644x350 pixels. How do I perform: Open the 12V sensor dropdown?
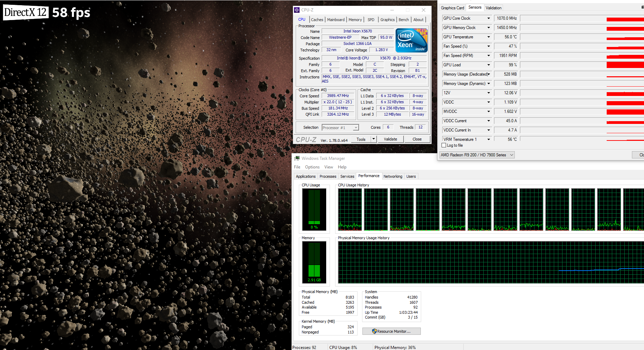click(x=489, y=93)
